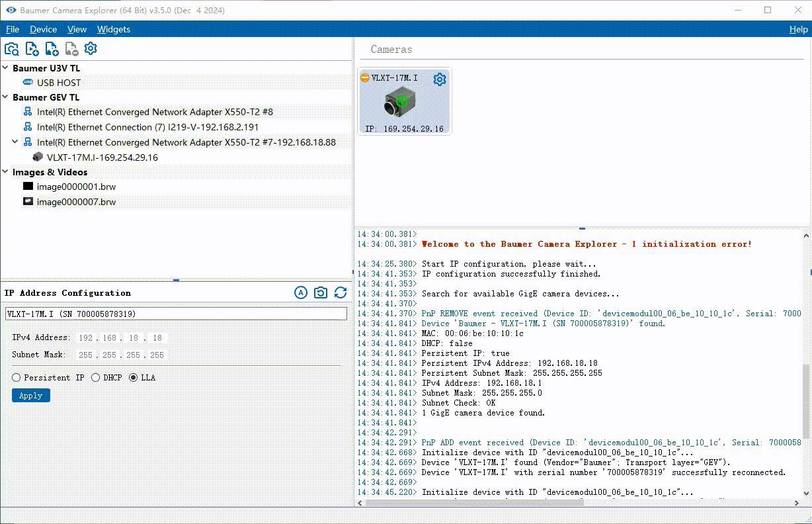Select image0000001.brw in the tree
The height and width of the screenshot is (524, 812).
click(x=76, y=187)
